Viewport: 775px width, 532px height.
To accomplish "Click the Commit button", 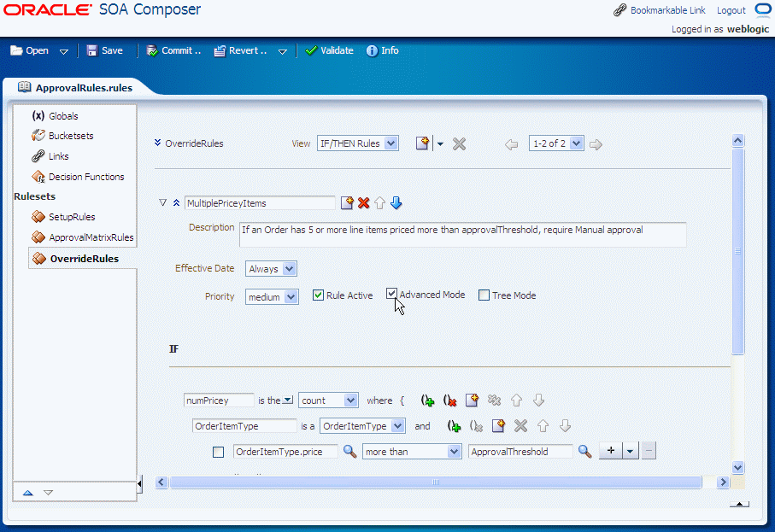I will click(173, 50).
